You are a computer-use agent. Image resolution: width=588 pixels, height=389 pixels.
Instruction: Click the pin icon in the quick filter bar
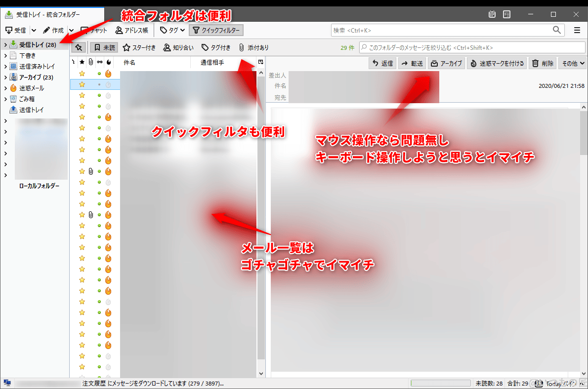[x=78, y=47]
